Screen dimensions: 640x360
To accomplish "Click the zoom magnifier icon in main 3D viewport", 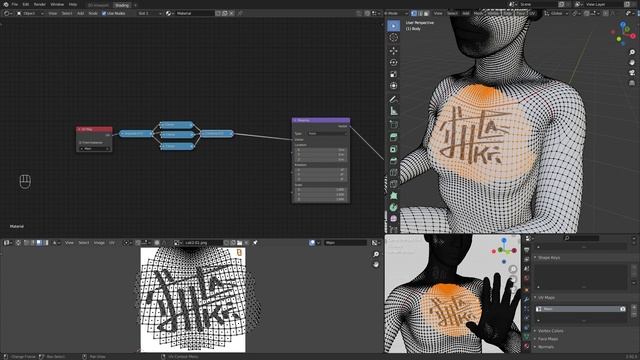I will [632, 52].
